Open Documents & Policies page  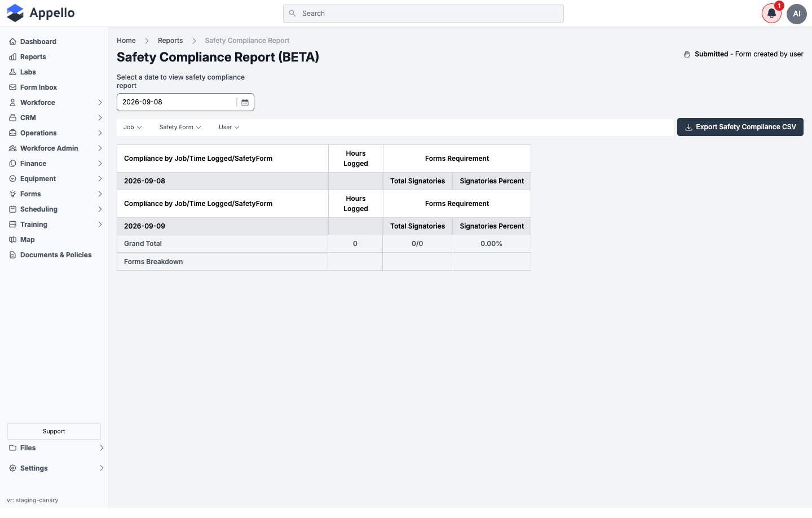coord(55,255)
